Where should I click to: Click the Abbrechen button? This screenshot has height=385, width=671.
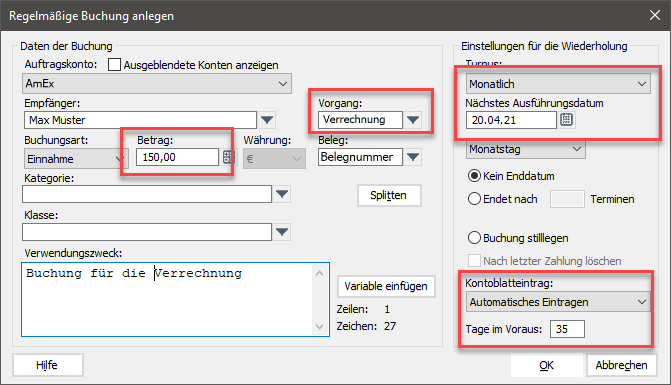coord(621,365)
